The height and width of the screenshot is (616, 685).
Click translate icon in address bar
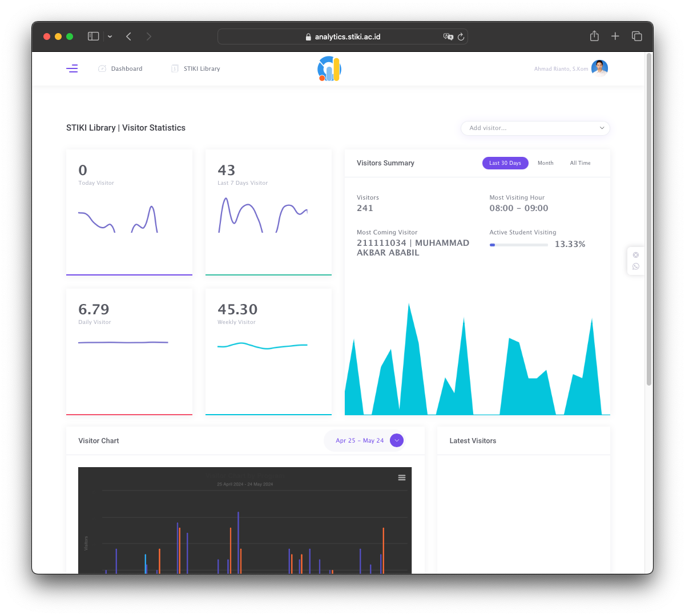[448, 37]
